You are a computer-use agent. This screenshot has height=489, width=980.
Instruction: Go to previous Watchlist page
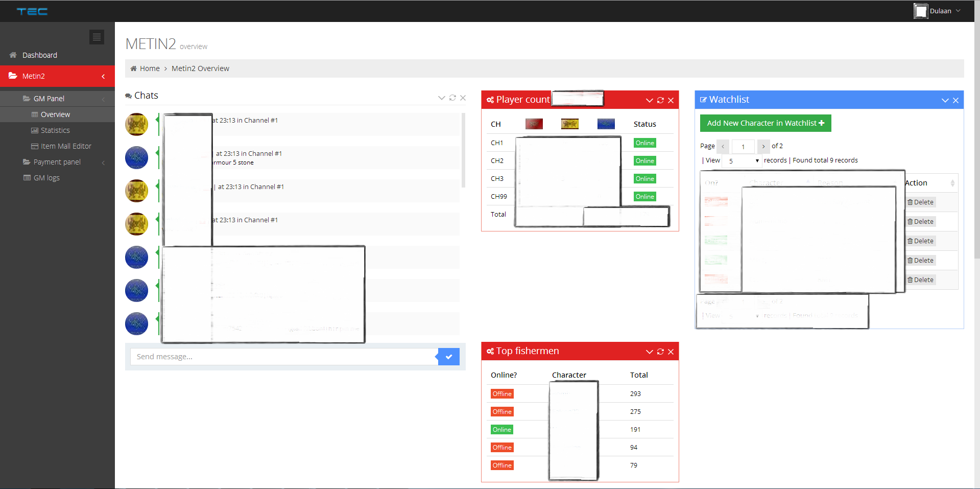click(x=723, y=147)
